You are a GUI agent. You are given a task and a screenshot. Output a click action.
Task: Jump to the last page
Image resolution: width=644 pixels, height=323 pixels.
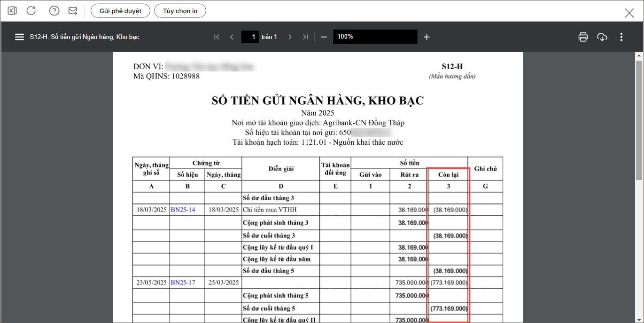click(305, 37)
